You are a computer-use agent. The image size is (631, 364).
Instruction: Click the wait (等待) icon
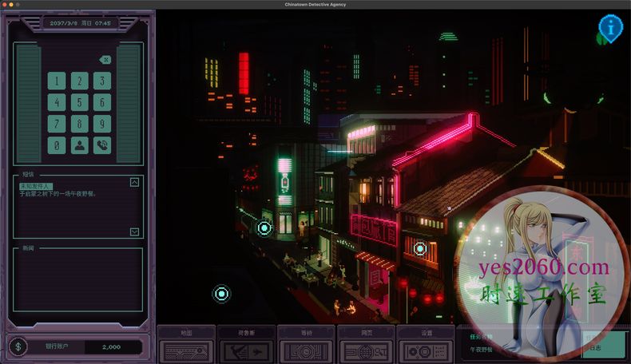pos(306,350)
